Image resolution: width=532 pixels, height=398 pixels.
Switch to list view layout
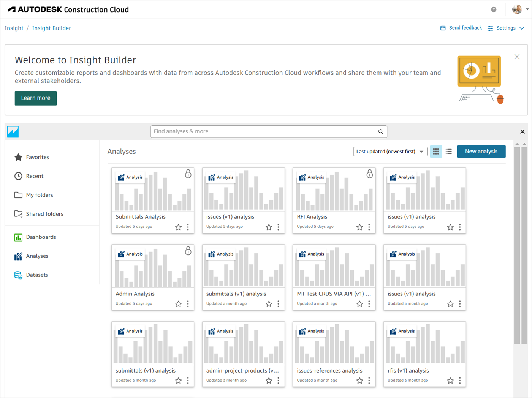(449, 152)
